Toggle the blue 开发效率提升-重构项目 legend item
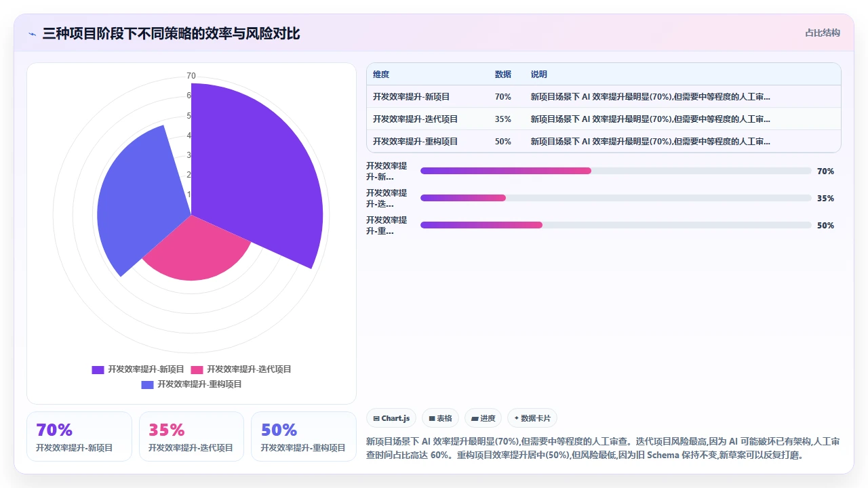Viewport: 868px width, 488px height. (x=191, y=384)
